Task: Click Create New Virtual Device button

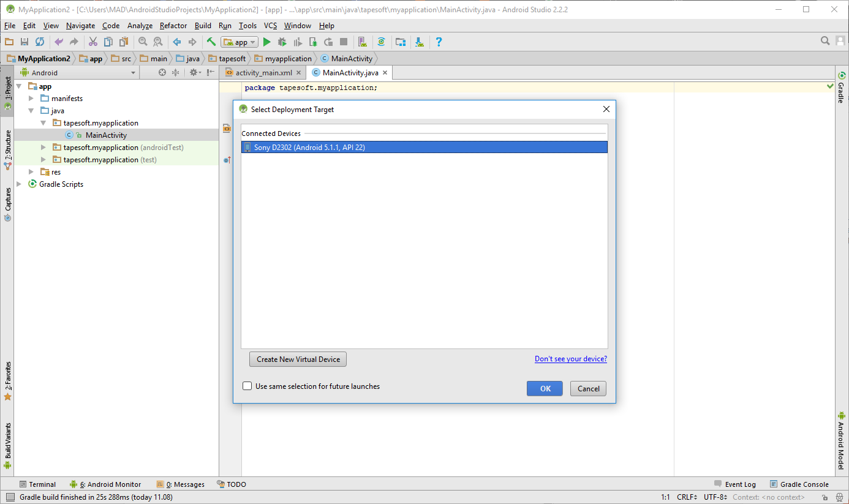Action: 298,359
